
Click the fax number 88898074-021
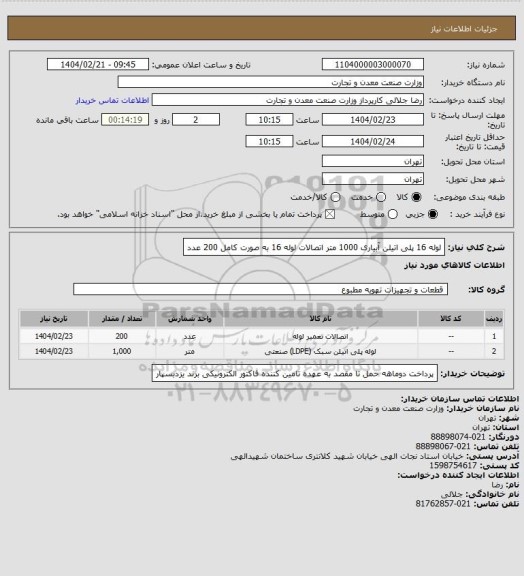click(x=458, y=437)
